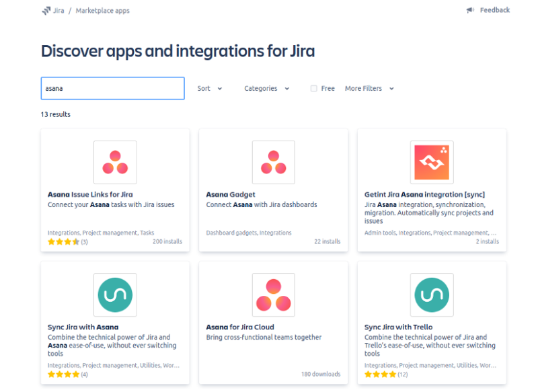This screenshot has height=392, width=538.
Task: Click the Sync Jira with Trello app icon
Action: pos(431,295)
